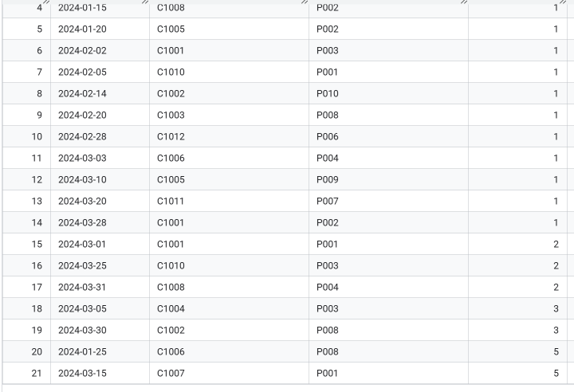Select customer cell C1011
574x392 pixels.
[171, 201]
